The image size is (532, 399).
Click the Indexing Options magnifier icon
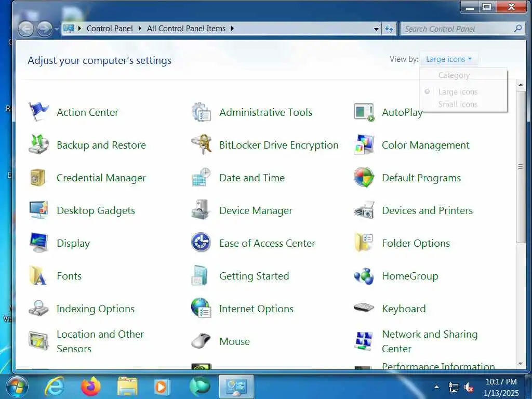point(38,308)
